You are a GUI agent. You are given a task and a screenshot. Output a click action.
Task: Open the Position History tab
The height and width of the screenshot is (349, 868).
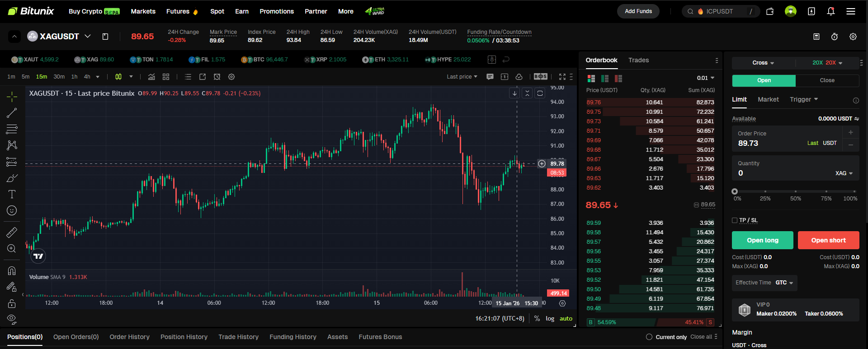184,337
